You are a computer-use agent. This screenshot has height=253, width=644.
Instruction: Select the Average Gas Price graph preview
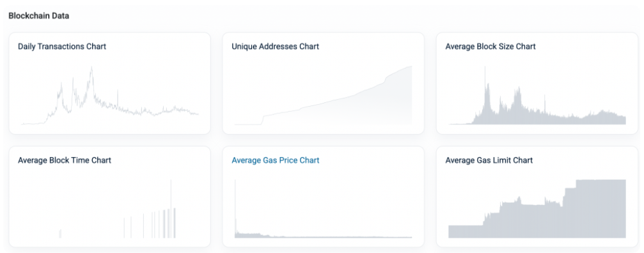tap(323, 209)
